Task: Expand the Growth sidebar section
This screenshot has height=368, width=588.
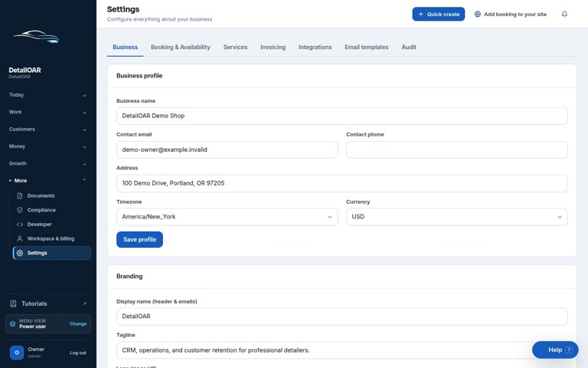Action: 47,163
